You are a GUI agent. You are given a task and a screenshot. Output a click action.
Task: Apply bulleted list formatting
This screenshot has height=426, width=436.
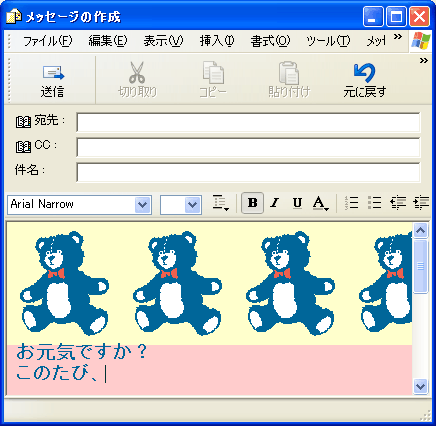[x=374, y=203]
